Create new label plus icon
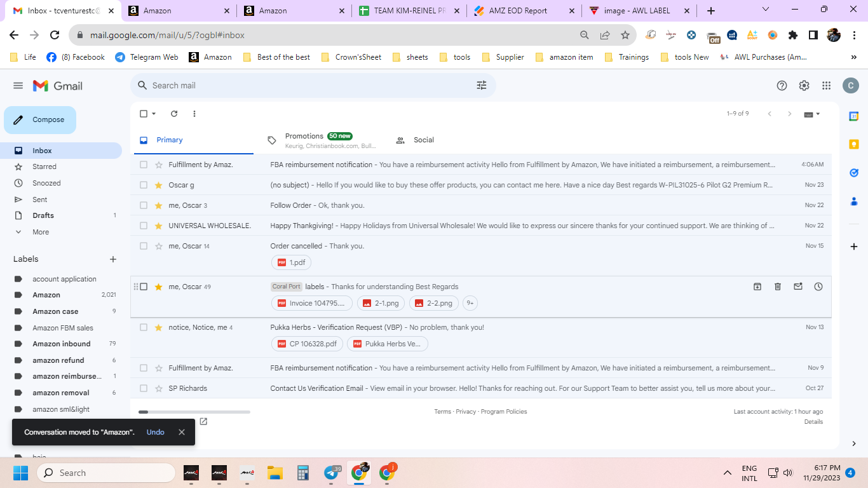868x488 pixels. coord(113,259)
